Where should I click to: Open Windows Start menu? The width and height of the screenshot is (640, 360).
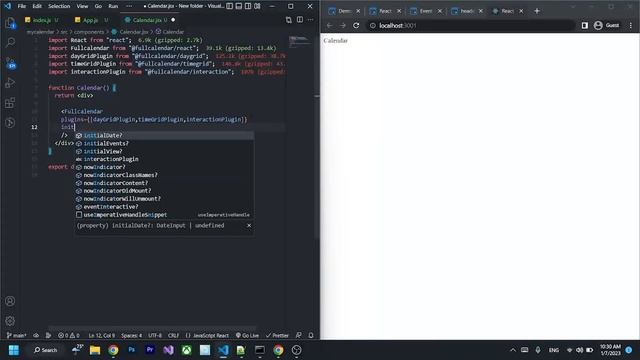(x=13, y=350)
